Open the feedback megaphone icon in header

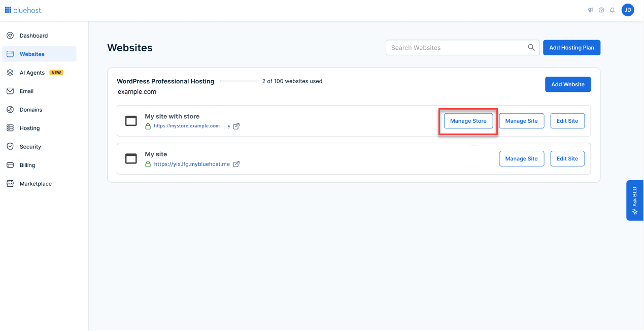[x=591, y=10]
